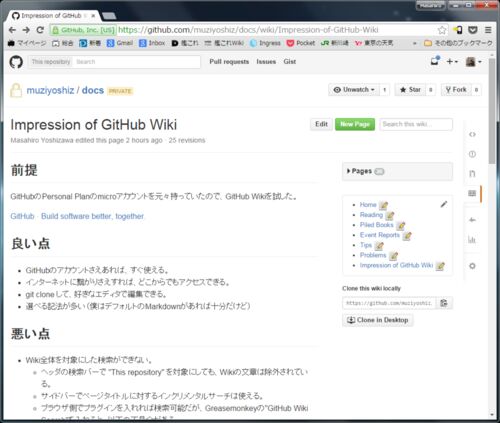
Task: Focus the Search this wiki field
Action: (x=416, y=124)
